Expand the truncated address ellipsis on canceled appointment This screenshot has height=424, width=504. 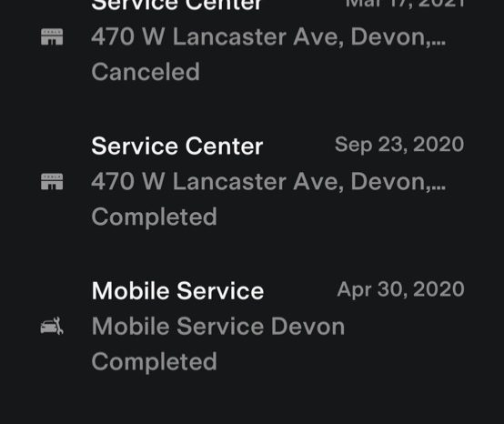pos(438,42)
